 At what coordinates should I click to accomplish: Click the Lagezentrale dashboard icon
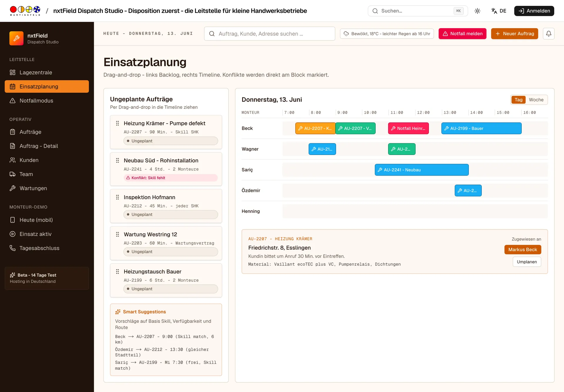(x=12, y=72)
